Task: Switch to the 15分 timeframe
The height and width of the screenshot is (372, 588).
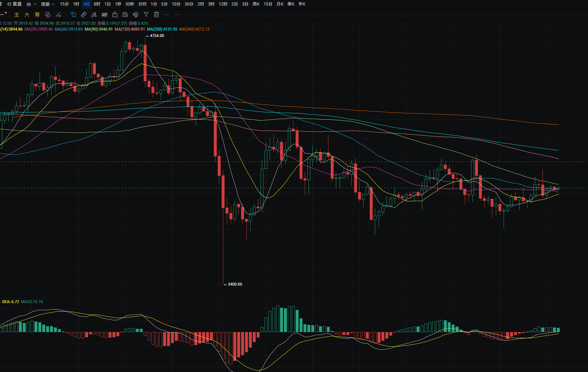Action: (64, 4)
